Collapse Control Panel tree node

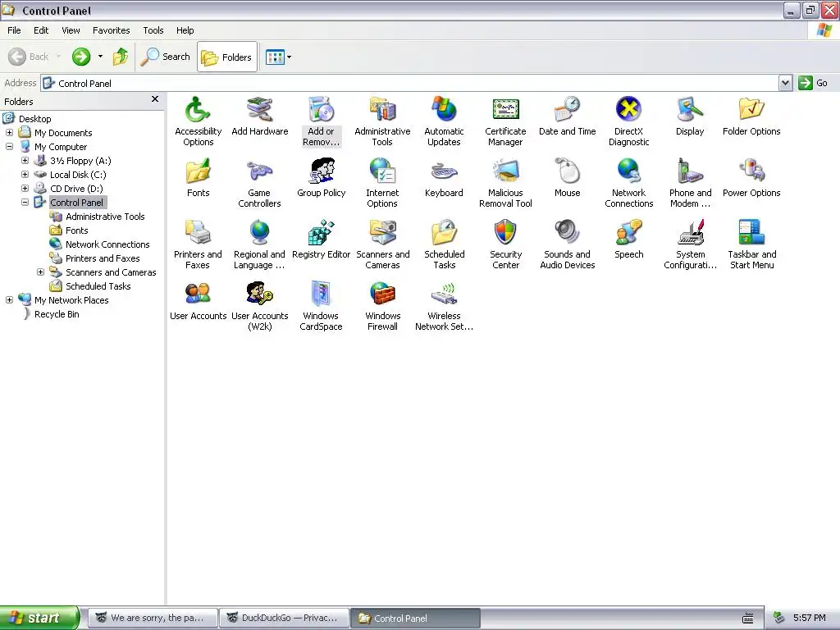(x=25, y=203)
